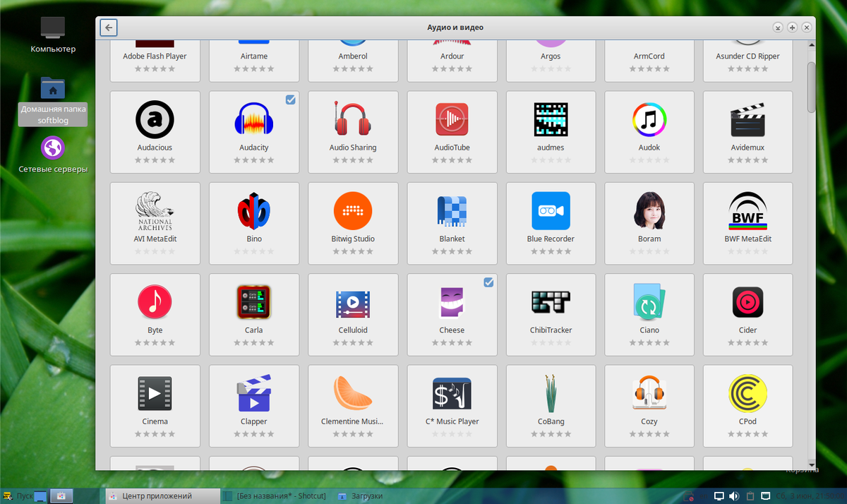
Task: Open the Cinema film icon
Action: (155, 394)
